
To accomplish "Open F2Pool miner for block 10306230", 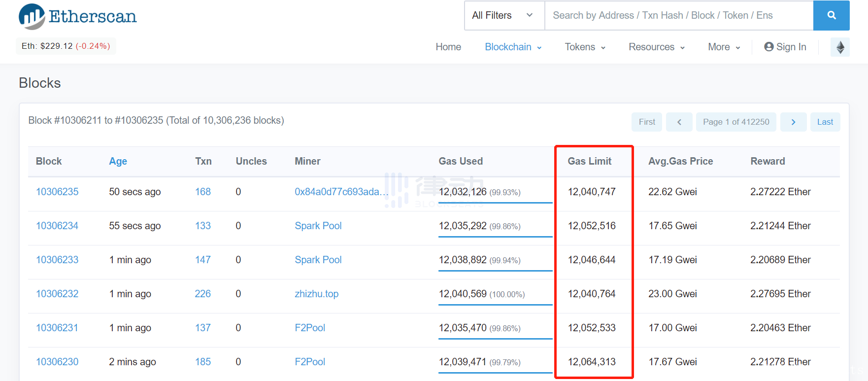I will (310, 362).
